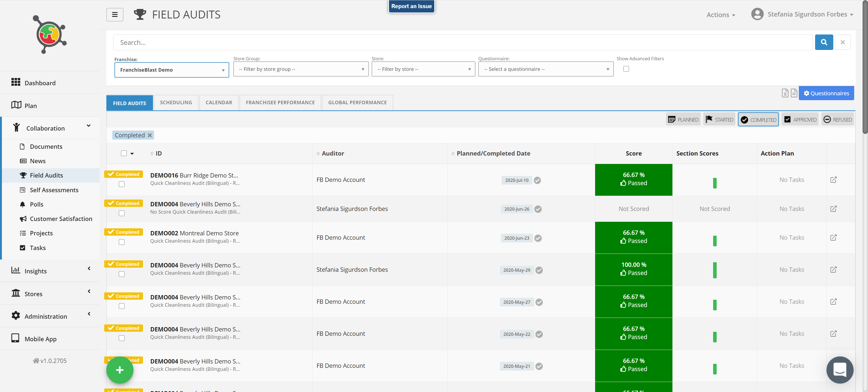Filter by Started status flag
This screenshot has width=868, height=392.
(719, 119)
